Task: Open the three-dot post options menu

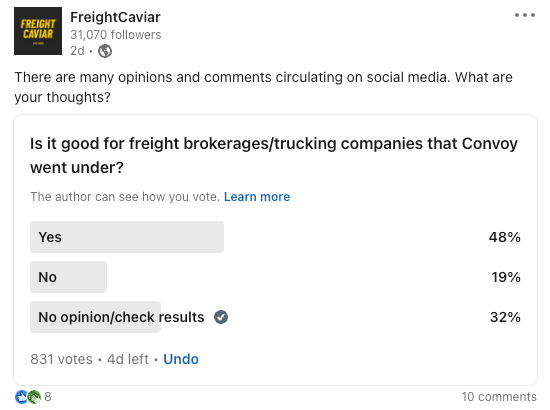Action: pos(525,15)
